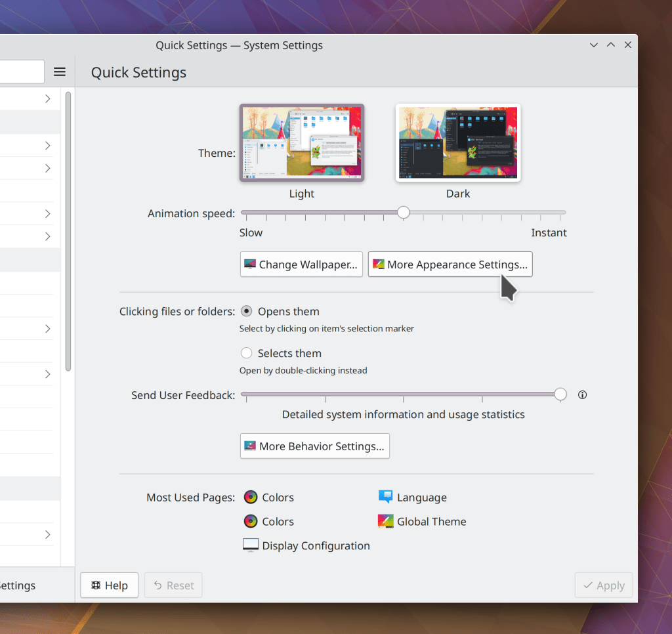
Task: Click the wallpaper icon on Change Wallpaper button
Action: (x=250, y=264)
